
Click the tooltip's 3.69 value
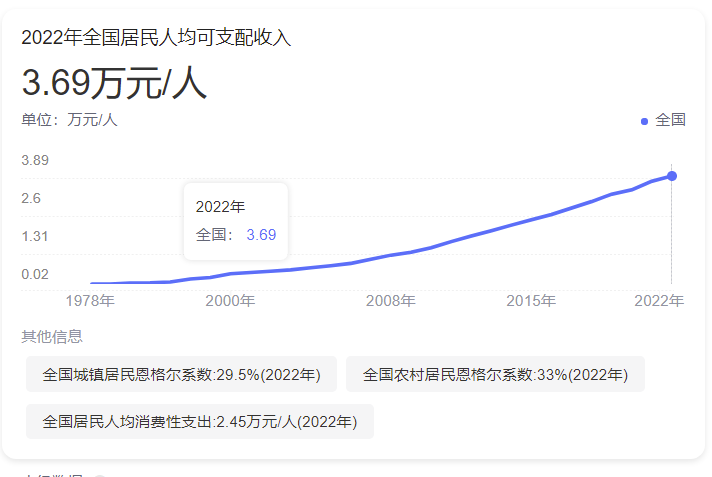pyautogui.click(x=261, y=235)
